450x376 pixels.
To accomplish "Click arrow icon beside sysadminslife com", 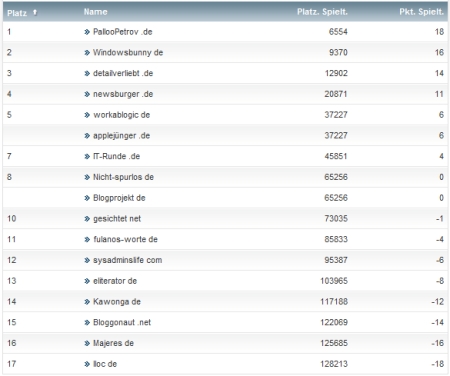I will click(87, 260).
